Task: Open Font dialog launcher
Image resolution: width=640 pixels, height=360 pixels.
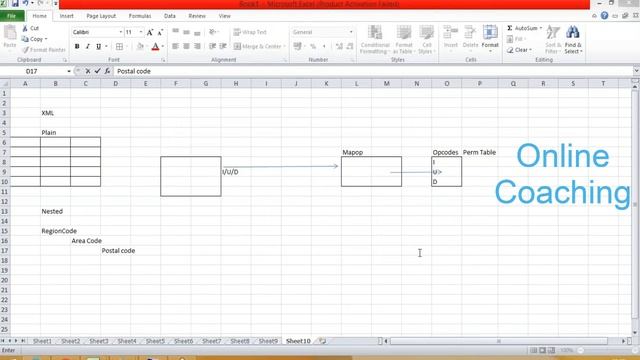Action: point(163,60)
